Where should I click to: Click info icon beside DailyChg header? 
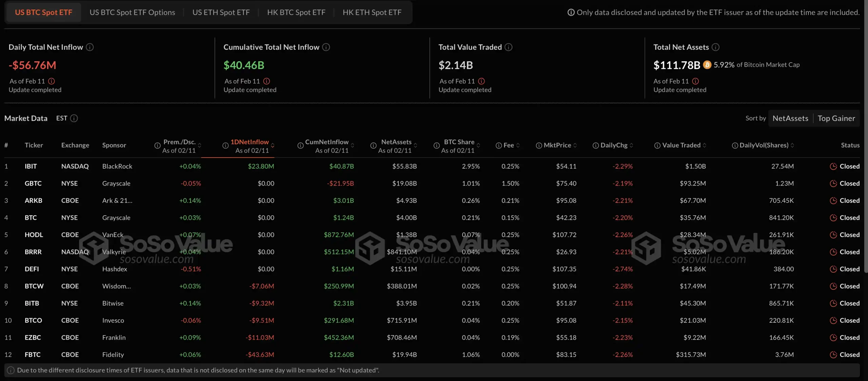pos(595,146)
